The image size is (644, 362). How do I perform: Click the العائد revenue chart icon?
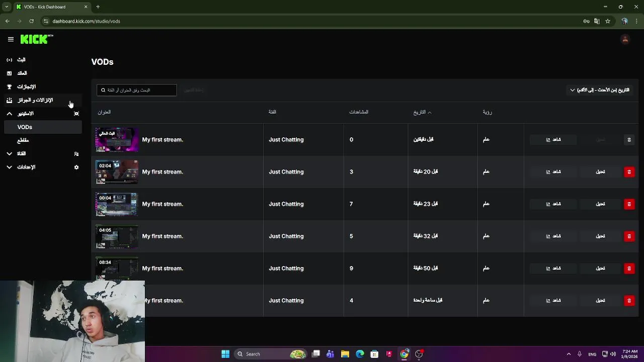pos(9,73)
